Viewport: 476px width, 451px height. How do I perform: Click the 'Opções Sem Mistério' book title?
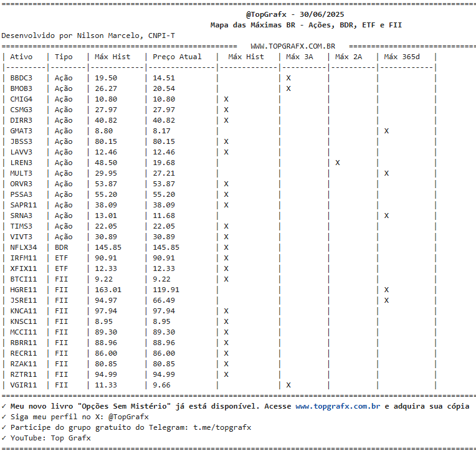pos(125,406)
